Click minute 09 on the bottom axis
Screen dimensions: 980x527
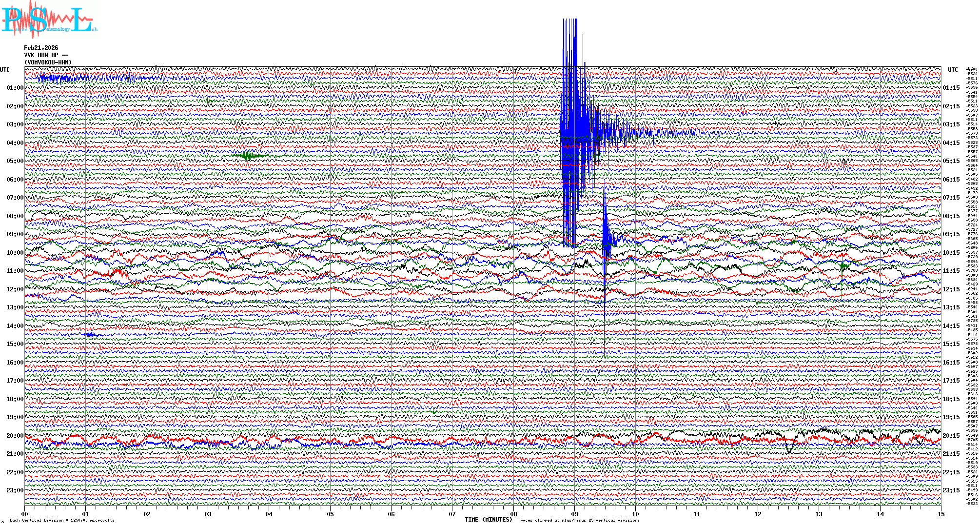574,514
